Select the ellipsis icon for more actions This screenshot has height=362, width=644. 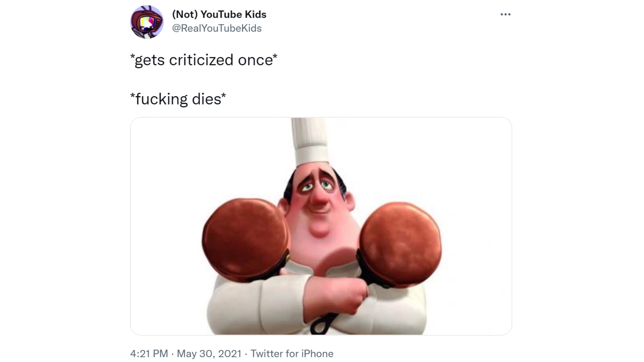505,14
